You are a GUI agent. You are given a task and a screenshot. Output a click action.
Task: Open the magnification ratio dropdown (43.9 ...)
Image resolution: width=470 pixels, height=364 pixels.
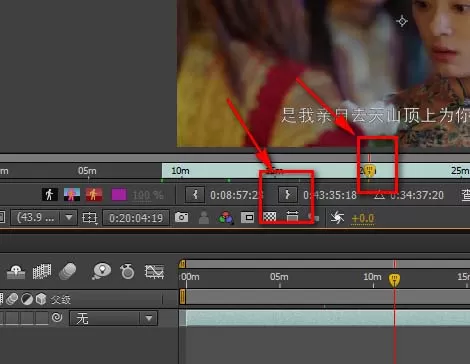[x=43, y=218]
